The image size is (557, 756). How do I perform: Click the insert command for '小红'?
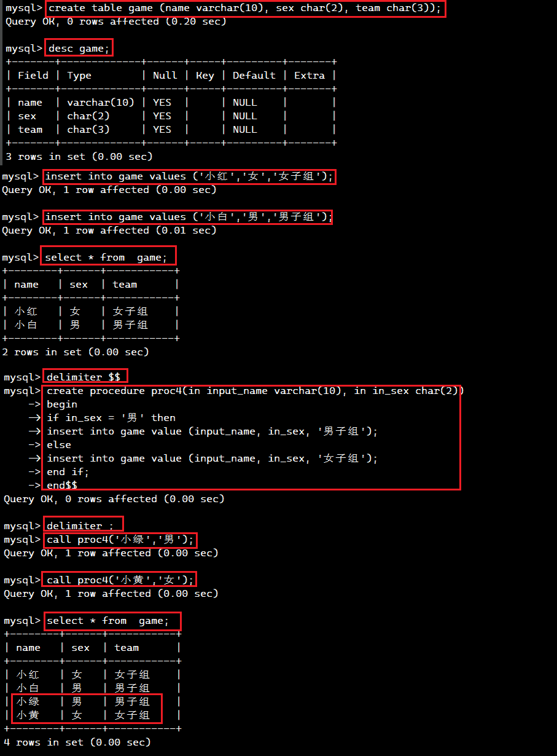189,177
